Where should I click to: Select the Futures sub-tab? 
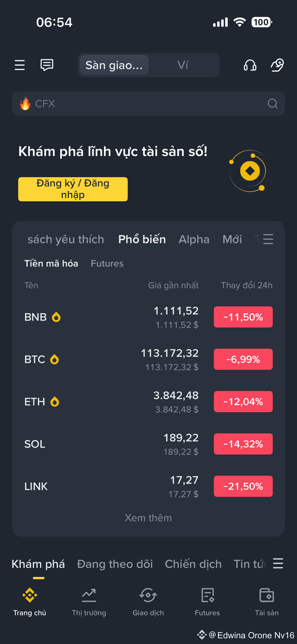[x=107, y=264]
